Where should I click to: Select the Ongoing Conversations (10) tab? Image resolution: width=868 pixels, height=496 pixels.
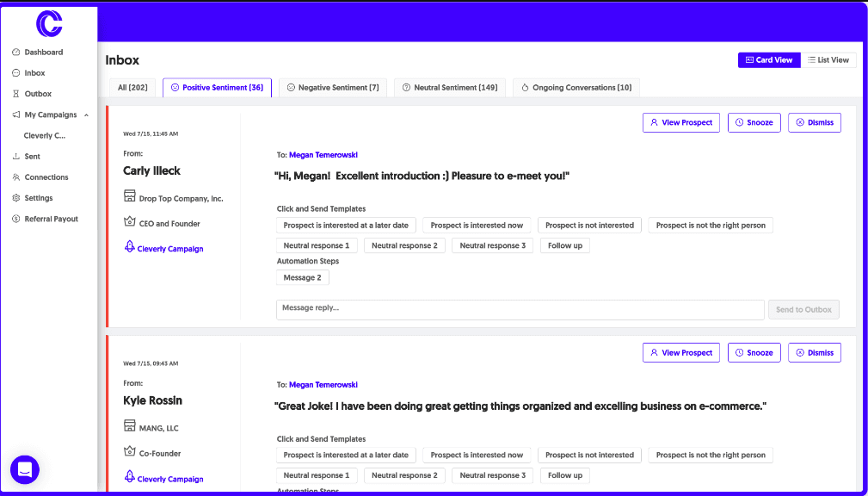576,88
